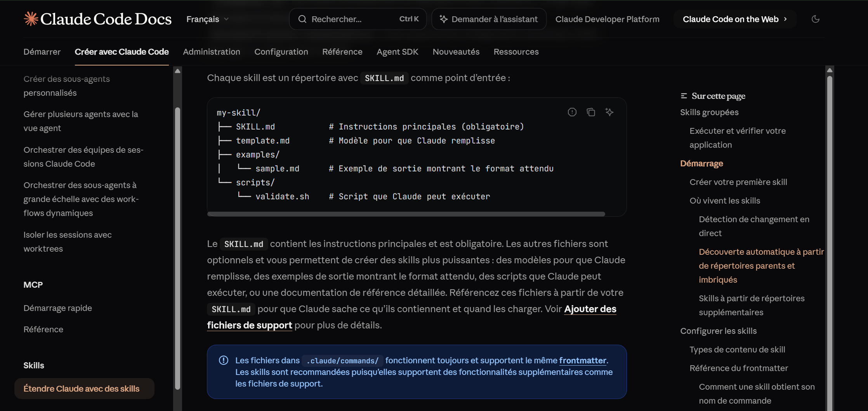Focus the Rechercher search field

coord(358,19)
